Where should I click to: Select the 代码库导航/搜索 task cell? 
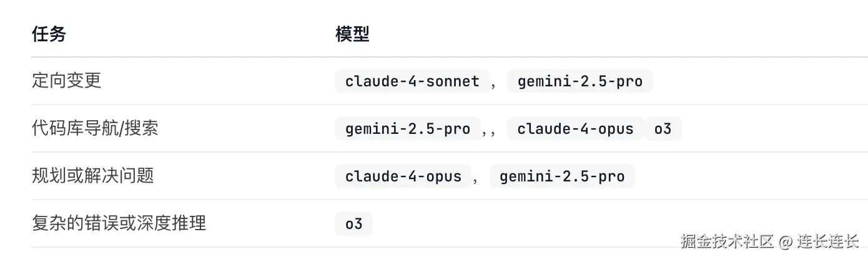pos(95,128)
